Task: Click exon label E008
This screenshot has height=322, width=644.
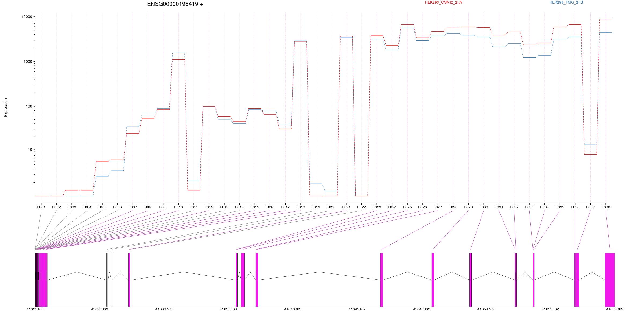Action: tap(148, 207)
